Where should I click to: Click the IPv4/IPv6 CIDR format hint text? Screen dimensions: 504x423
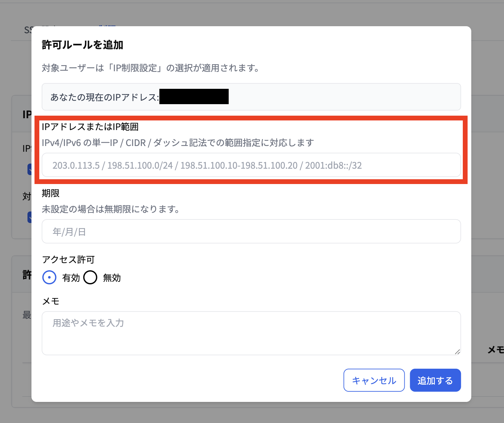pyautogui.click(x=178, y=143)
